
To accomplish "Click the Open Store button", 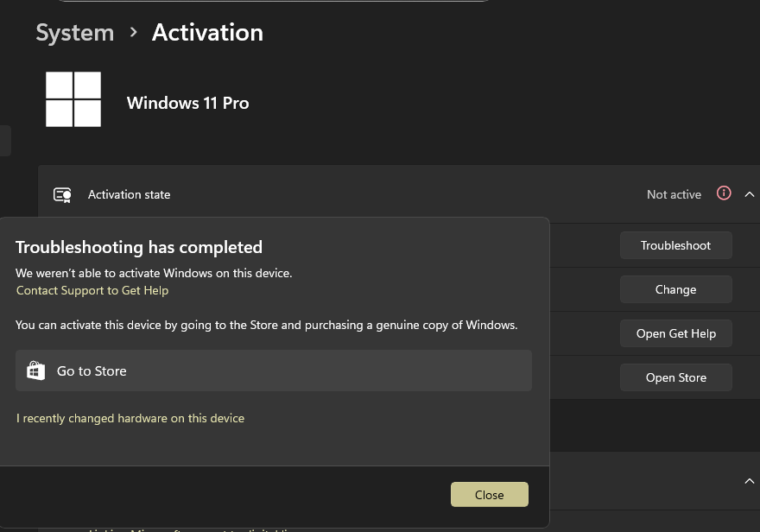I will tap(675, 377).
